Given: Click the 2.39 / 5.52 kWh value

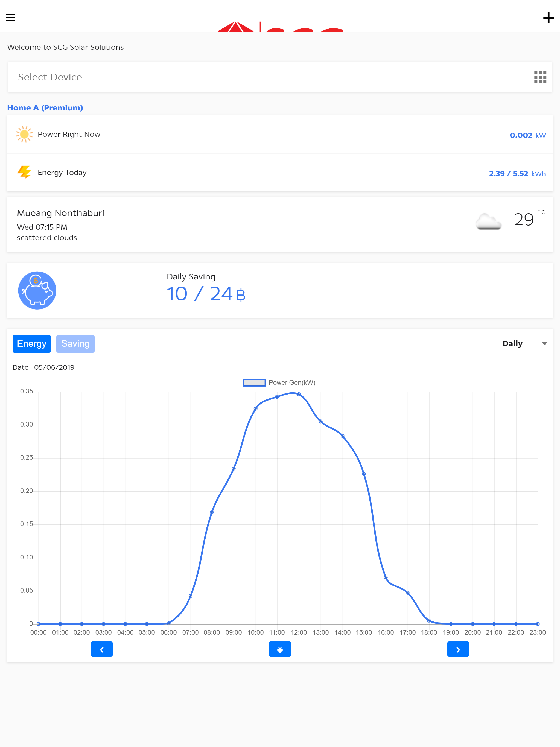Looking at the screenshot, I should click(x=517, y=174).
